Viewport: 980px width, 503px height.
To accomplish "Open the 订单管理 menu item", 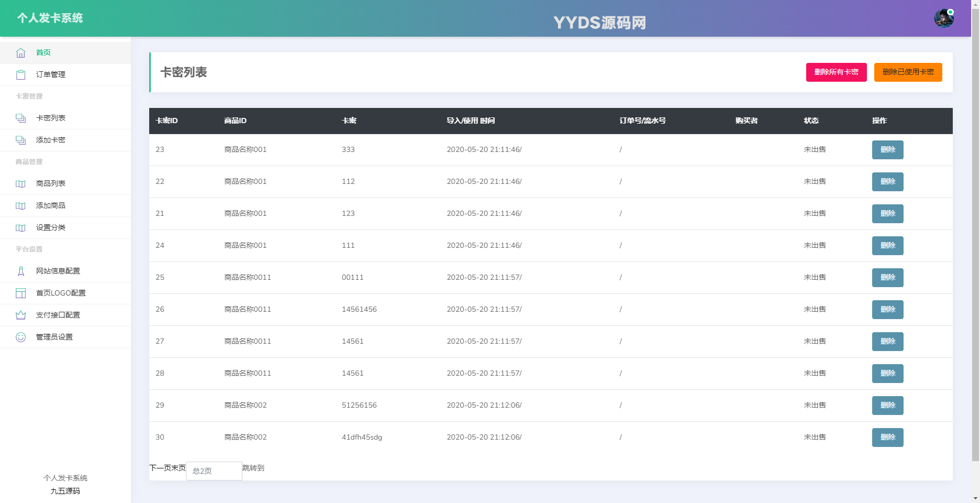I will click(x=50, y=74).
